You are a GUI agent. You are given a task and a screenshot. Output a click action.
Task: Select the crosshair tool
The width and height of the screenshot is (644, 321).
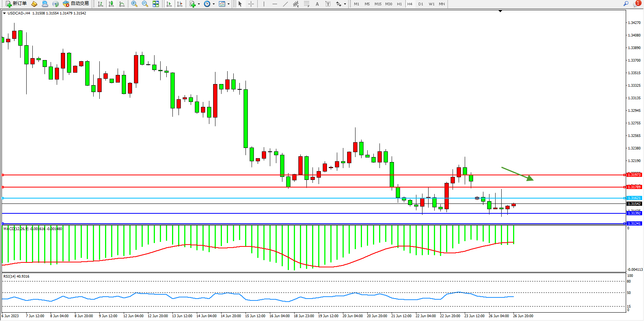click(251, 4)
